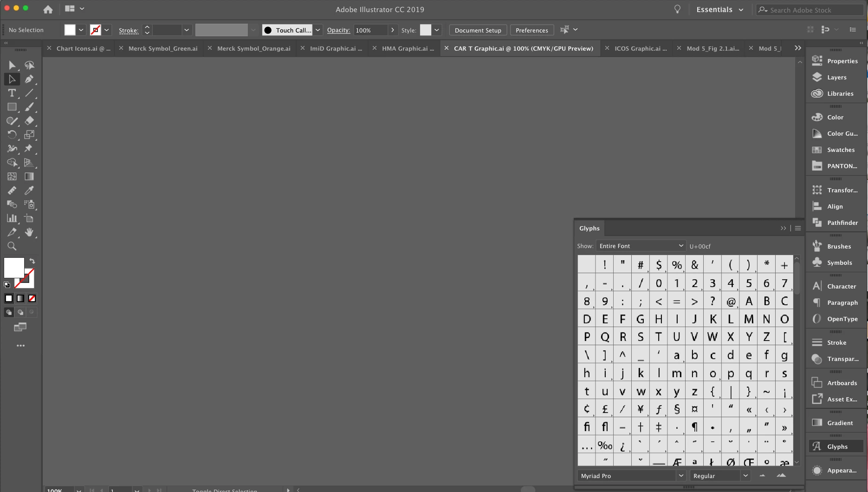Click control bar fill swatch
Image resolution: width=868 pixels, height=492 pixels.
[x=70, y=30]
